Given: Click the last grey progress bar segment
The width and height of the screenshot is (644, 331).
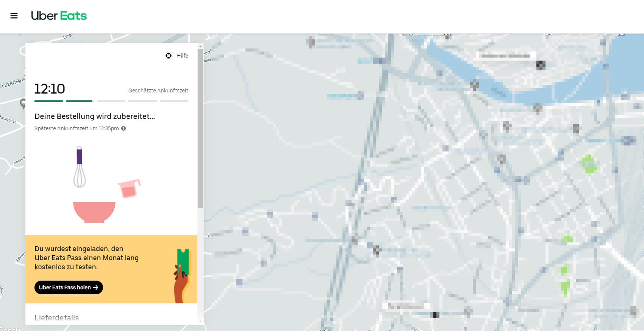Looking at the screenshot, I should coord(174,101).
